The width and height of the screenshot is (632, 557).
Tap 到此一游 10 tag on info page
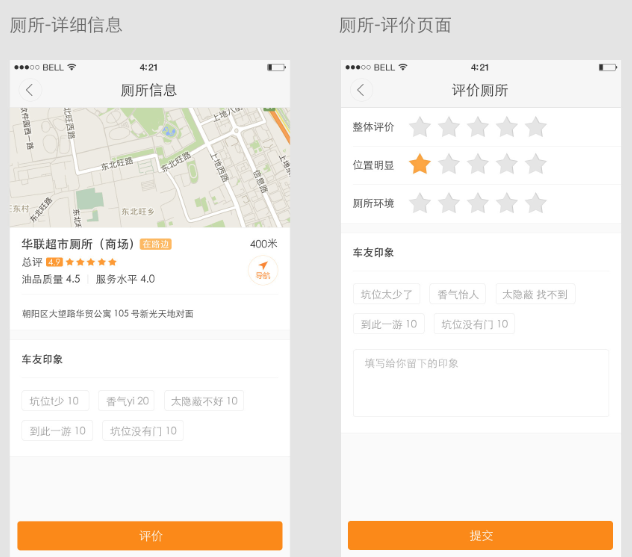pyautogui.click(x=57, y=430)
